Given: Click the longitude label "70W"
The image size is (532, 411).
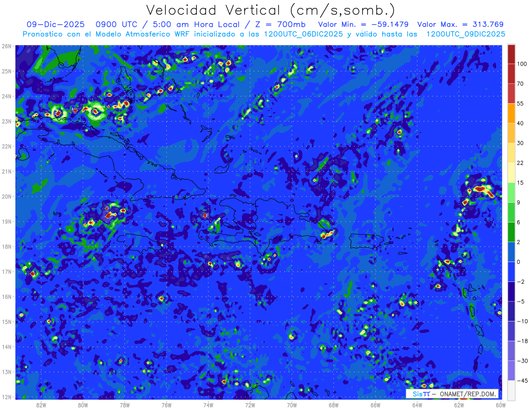Looking at the screenshot, I should click(x=292, y=405).
